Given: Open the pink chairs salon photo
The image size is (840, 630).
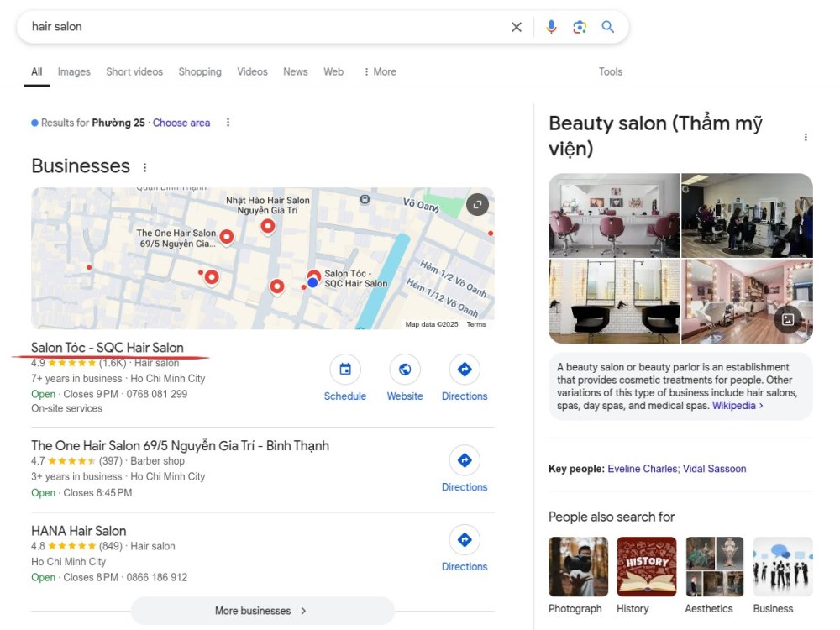Looking at the screenshot, I should [x=615, y=215].
